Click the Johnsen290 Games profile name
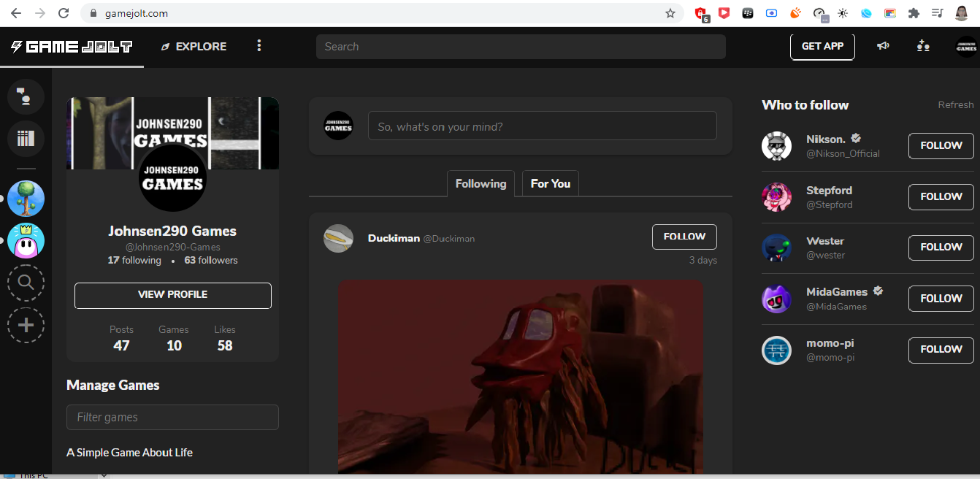 tap(172, 231)
